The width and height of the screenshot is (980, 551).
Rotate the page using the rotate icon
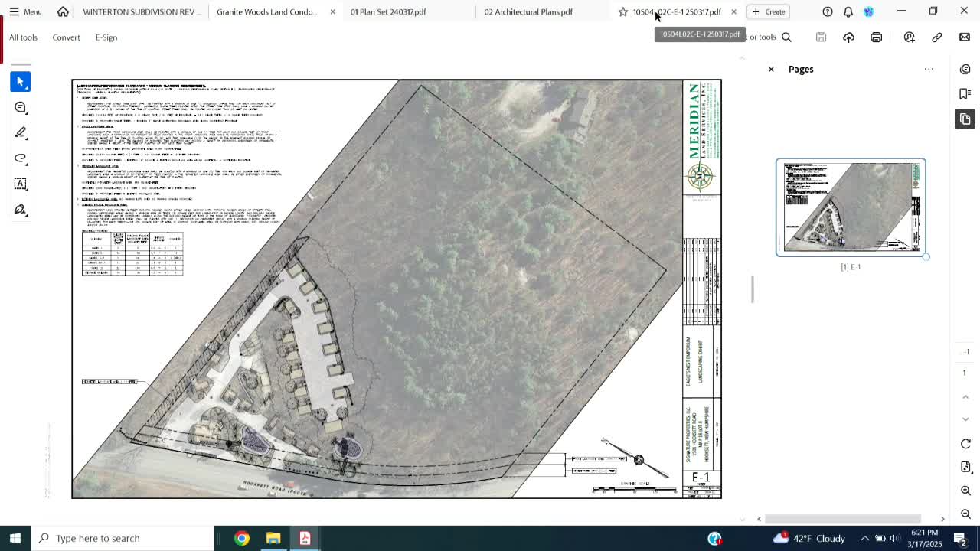pyautogui.click(x=965, y=444)
